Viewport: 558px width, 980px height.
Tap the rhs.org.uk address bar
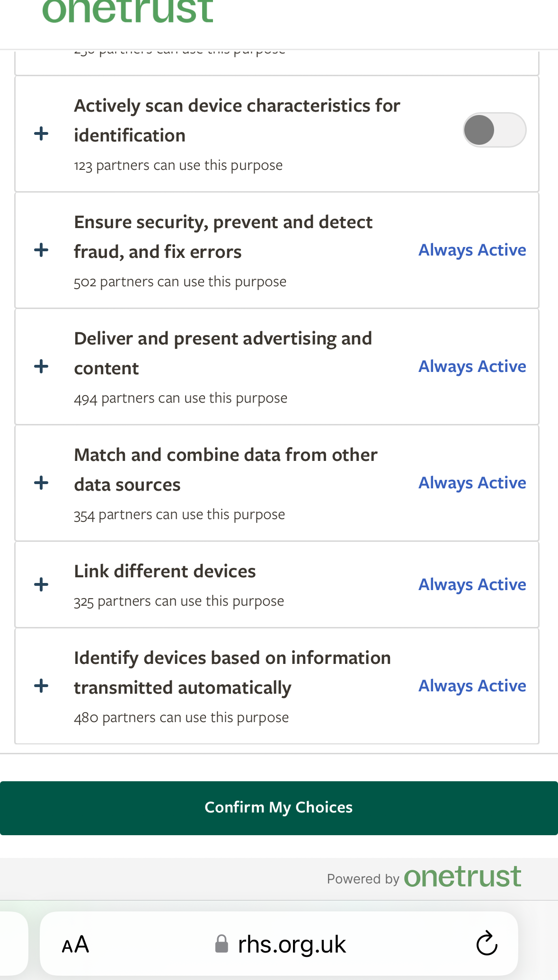pyautogui.click(x=292, y=945)
